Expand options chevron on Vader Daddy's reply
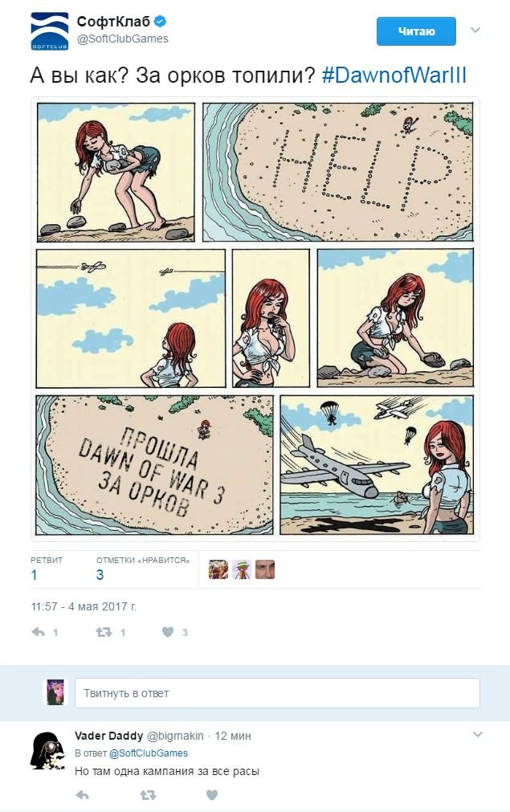The width and height of the screenshot is (510, 812). click(477, 734)
